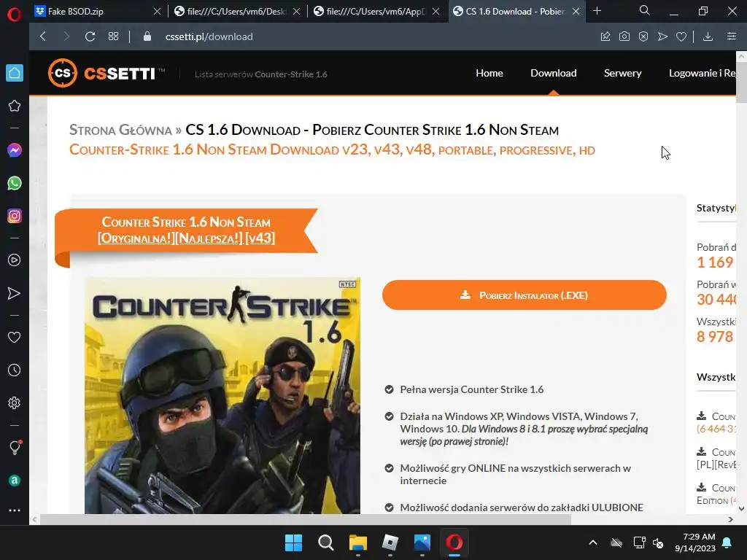The width and height of the screenshot is (747, 560).
Task: Open the Windows Start menu
Action: tap(293, 542)
